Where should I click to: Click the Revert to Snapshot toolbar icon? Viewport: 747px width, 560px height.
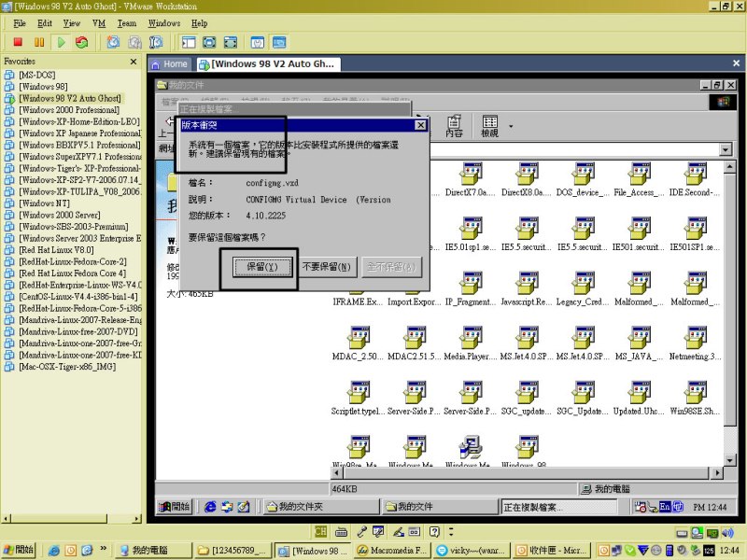(x=134, y=42)
